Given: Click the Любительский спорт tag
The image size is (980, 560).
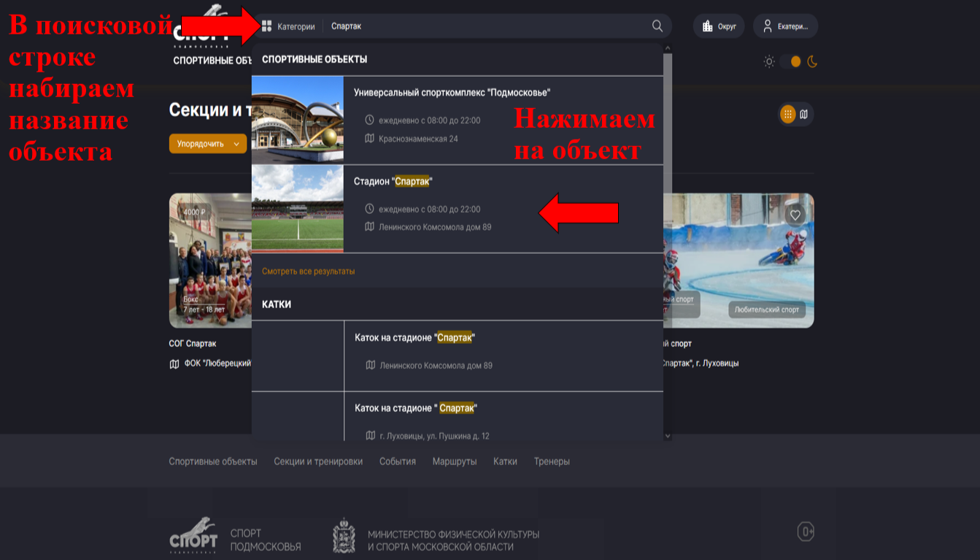Looking at the screenshot, I should pyautogui.click(x=767, y=310).
